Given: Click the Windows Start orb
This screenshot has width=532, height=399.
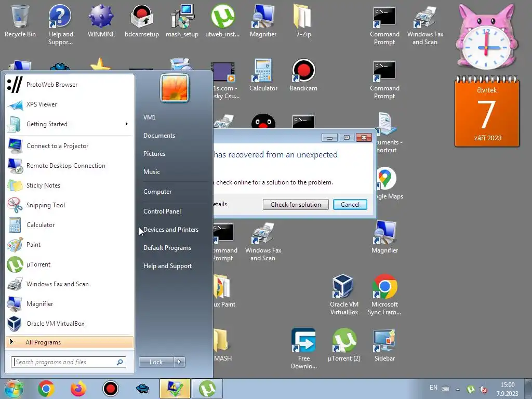Looking at the screenshot, I should [x=14, y=389].
